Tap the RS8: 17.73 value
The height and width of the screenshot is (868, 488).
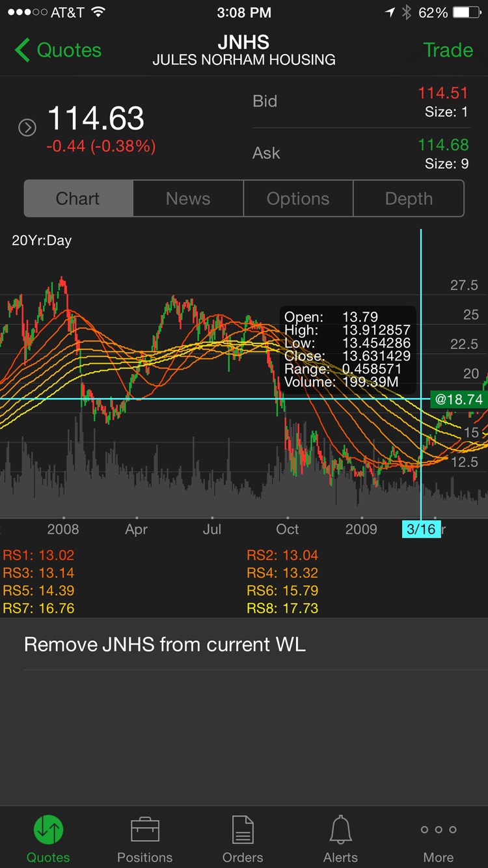click(282, 608)
